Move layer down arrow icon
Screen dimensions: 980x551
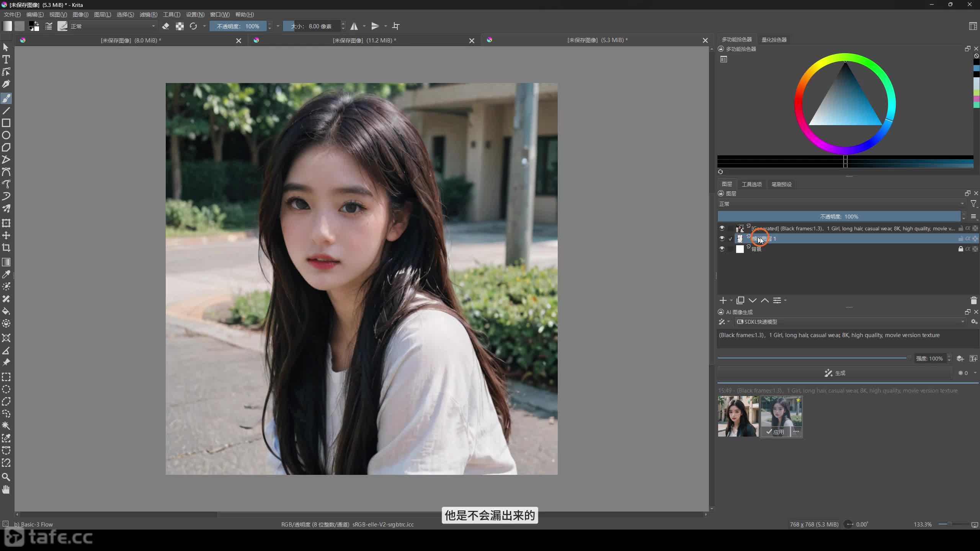[x=753, y=300]
